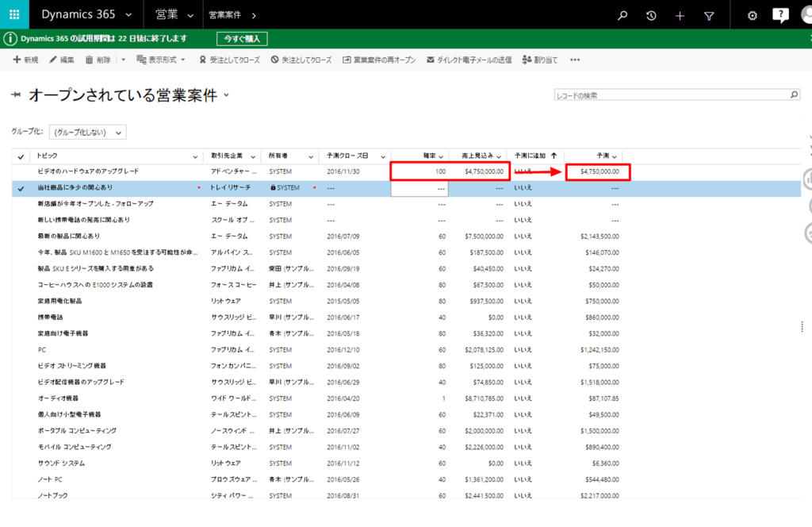The width and height of the screenshot is (812, 527).
Task: Sort by the トピック column header
Action: click(47, 156)
